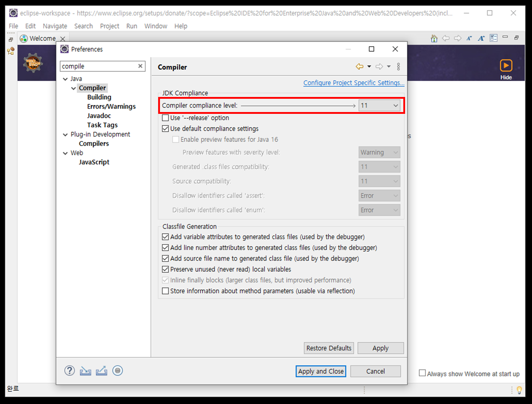
Task: Click the Forward navigation arrow in Preferences
Action: 379,66
